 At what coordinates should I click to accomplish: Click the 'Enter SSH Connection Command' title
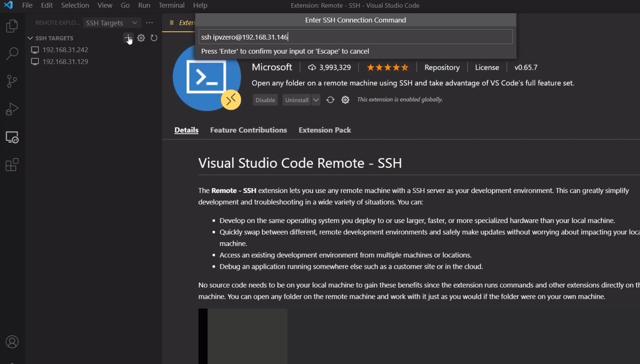[x=355, y=20]
